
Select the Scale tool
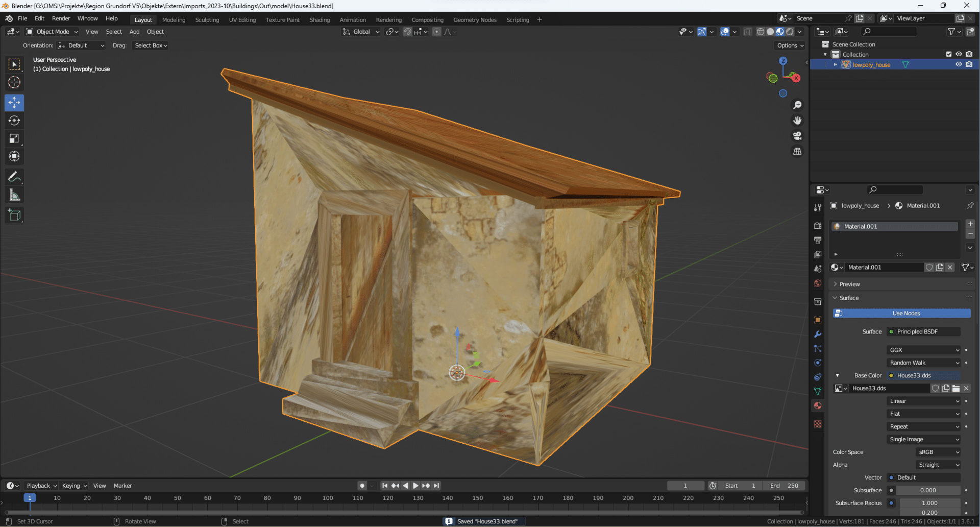(x=14, y=138)
